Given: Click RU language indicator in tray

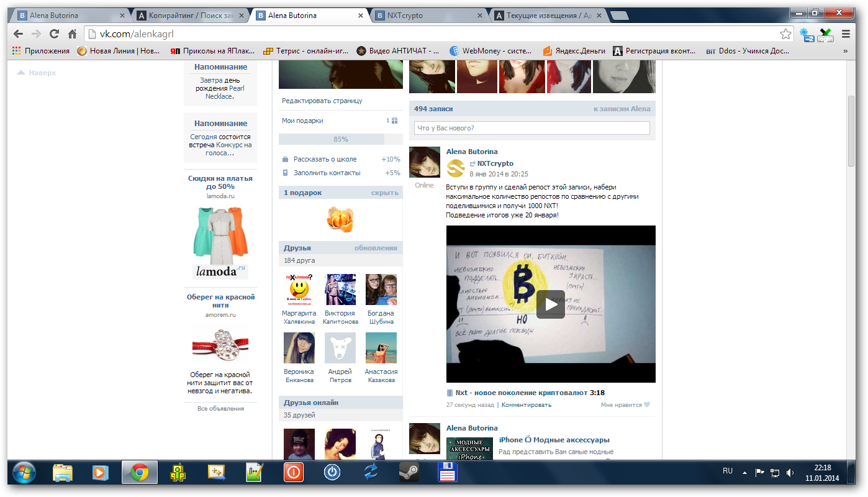Looking at the screenshot, I should pos(728,472).
